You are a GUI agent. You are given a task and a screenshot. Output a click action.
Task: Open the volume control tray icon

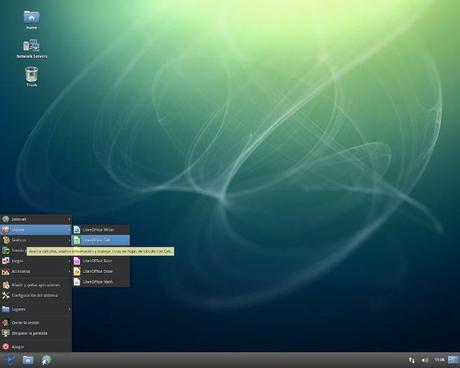pos(425,360)
